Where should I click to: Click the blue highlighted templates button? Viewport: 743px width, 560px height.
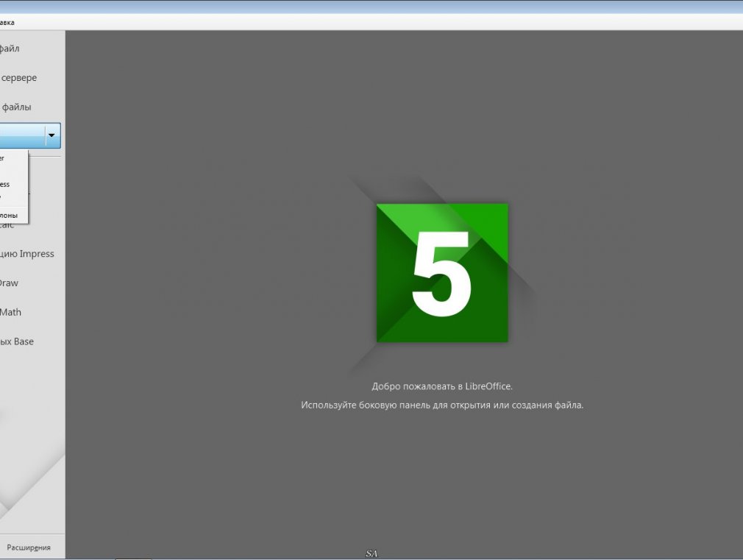coord(22,135)
